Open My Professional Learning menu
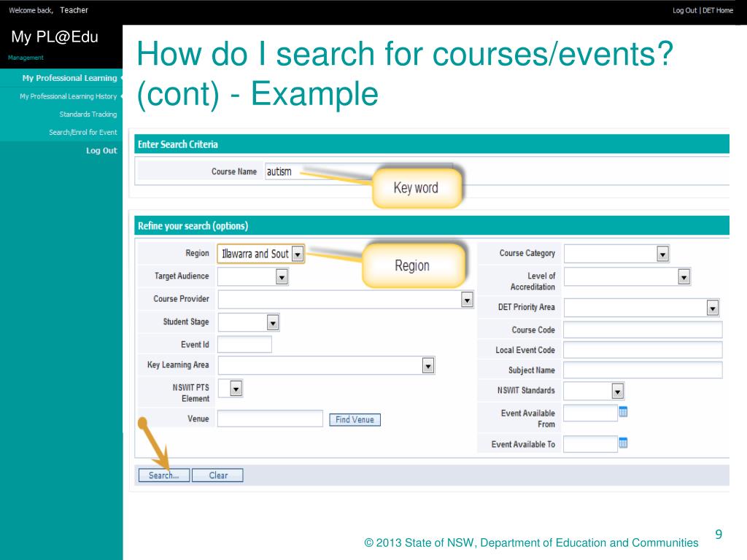747x560 pixels. pyautogui.click(x=69, y=78)
